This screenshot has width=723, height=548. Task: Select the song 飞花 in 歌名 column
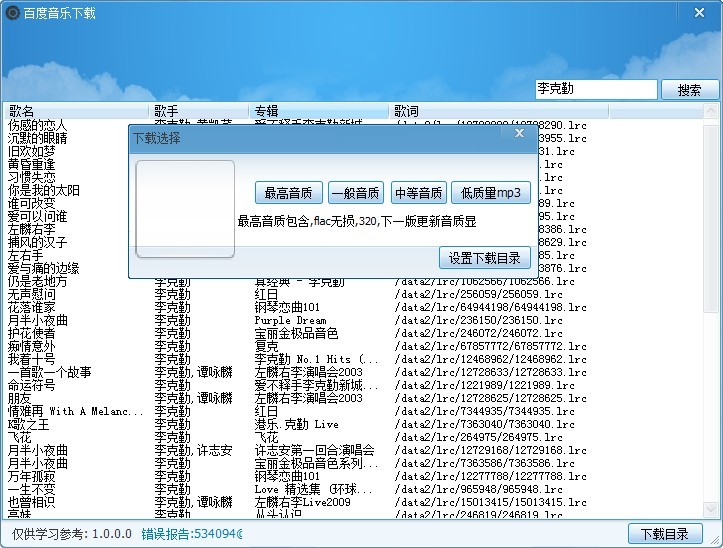click(19, 437)
